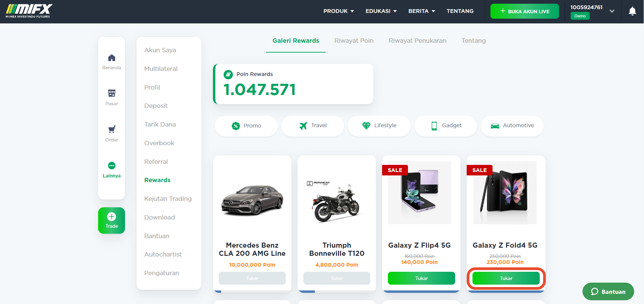Click the MIFX logo
Screen dimensions: 644x304
click(29, 11)
